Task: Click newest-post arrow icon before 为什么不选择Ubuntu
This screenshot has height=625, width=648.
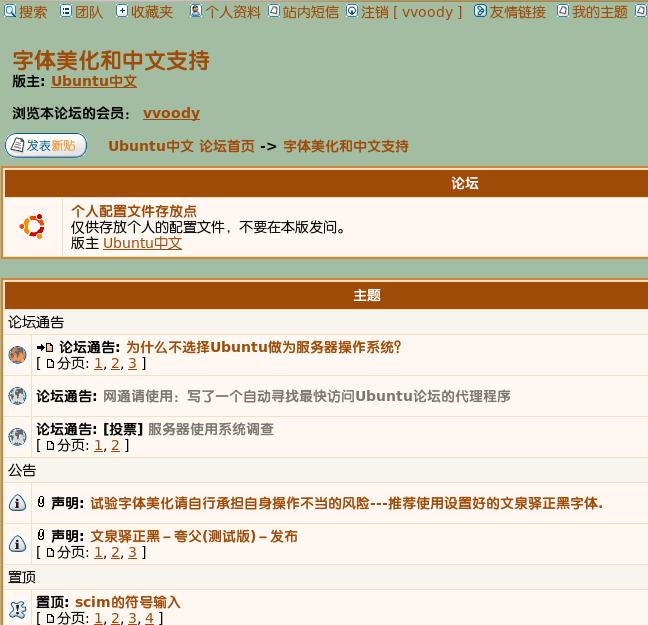Action: 45,347
